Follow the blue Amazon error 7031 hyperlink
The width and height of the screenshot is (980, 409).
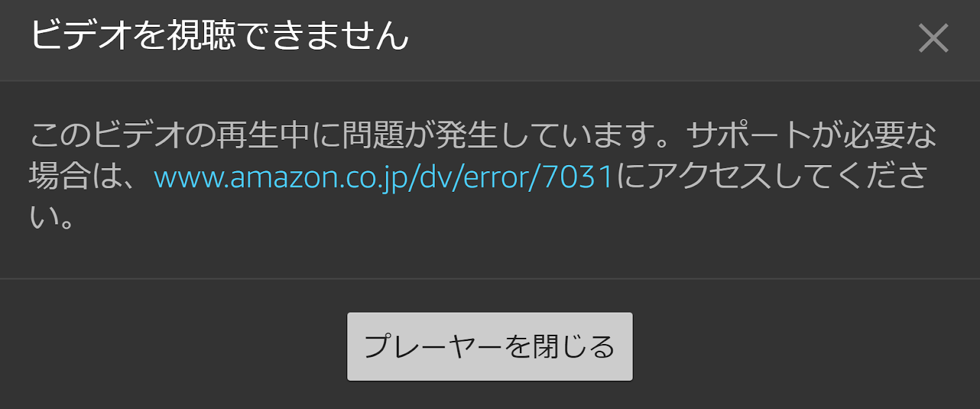click(384, 177)
